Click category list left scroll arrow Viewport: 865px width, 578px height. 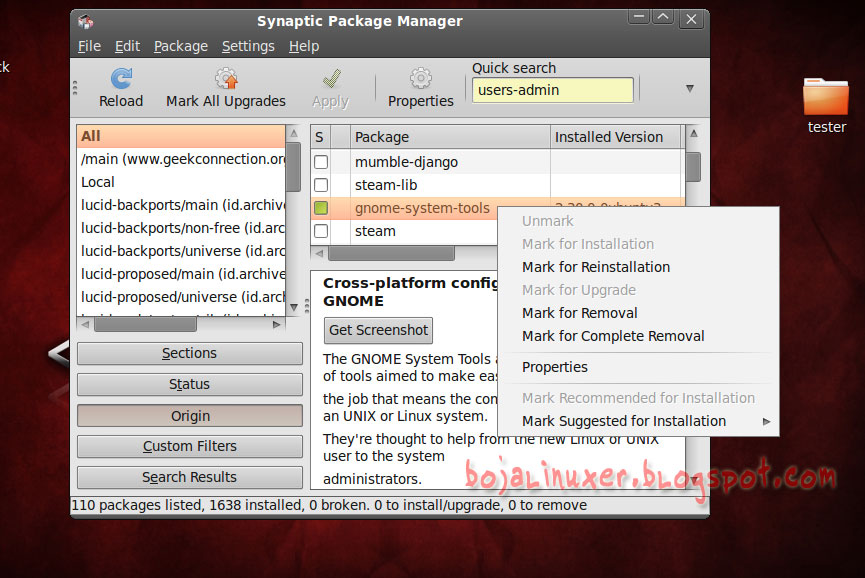coord(85,325)
